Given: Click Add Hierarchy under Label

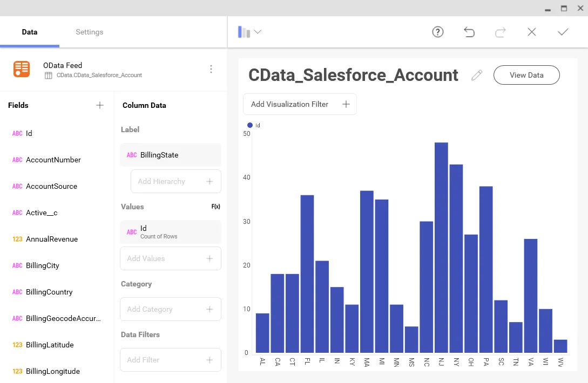Looking at the screenshot, I should [x=175, y=181].
